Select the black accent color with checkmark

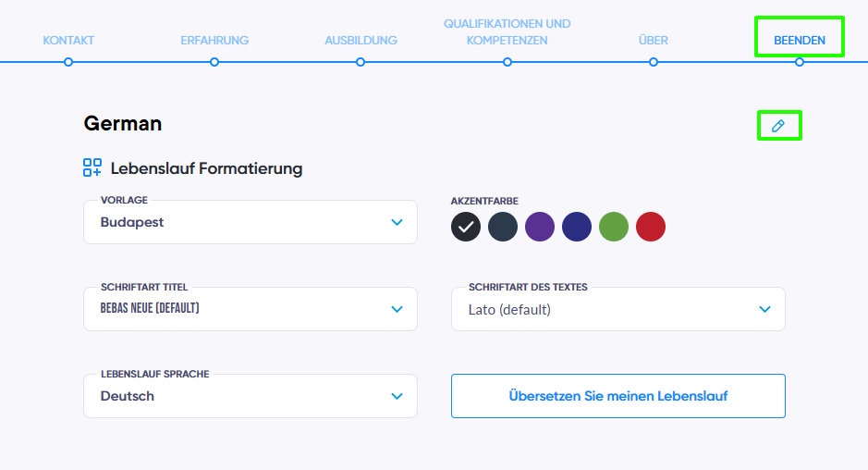click(466, 227)
